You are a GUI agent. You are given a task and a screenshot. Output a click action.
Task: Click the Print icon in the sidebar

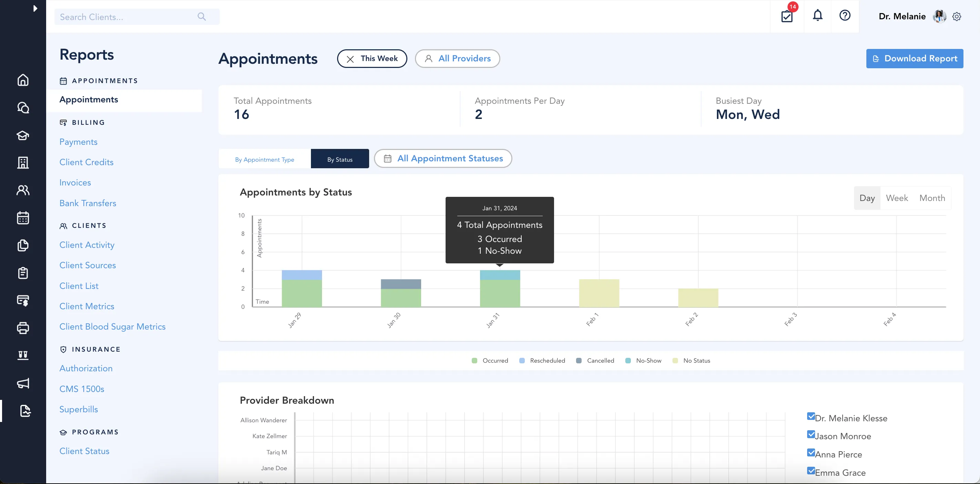tap(23, 328)
